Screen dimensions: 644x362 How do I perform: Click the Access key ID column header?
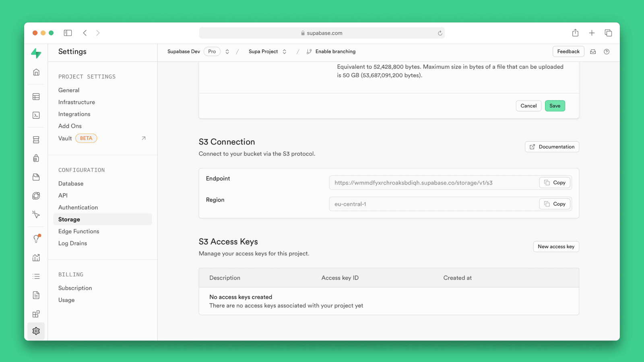tap(340, 278)
